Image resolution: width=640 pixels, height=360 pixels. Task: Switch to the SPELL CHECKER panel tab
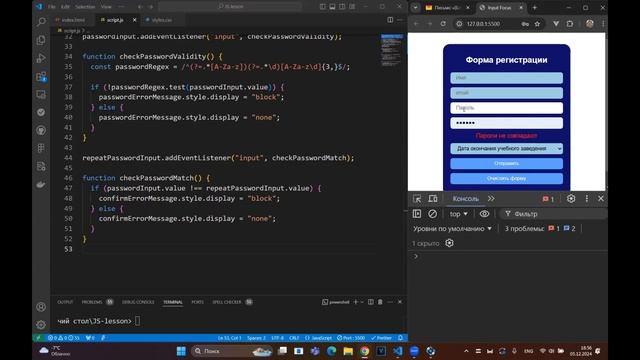coord(227,302)
